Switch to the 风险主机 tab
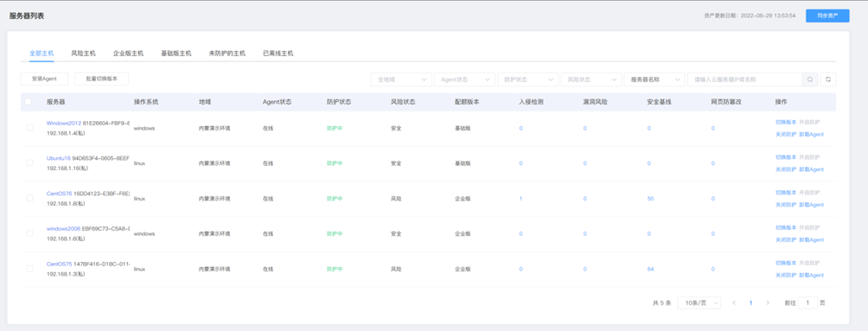Image resolution: width=868 pixels, height=331 pixels. click(x=83, y=53)
